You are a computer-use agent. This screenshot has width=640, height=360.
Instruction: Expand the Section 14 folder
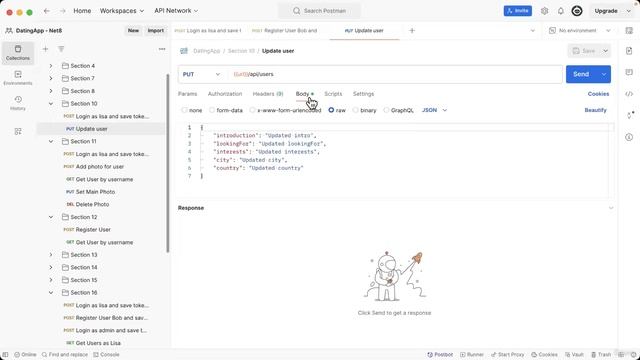point(51,267)
